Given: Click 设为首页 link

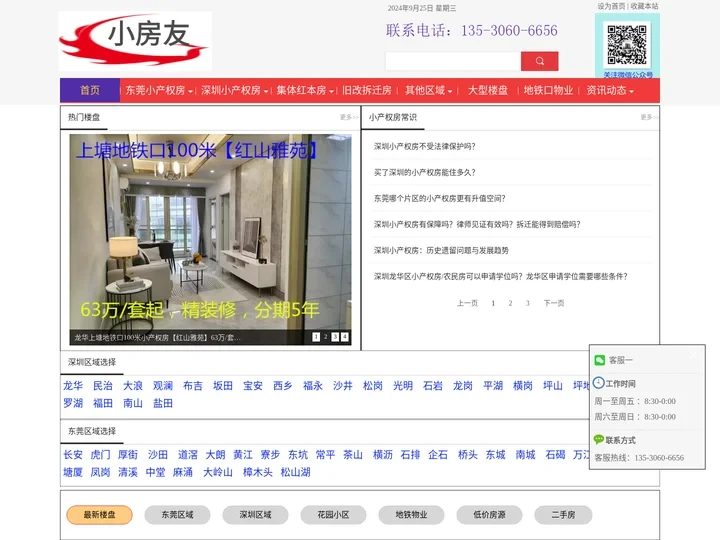Looking at the screenshot, I should 611,6.
